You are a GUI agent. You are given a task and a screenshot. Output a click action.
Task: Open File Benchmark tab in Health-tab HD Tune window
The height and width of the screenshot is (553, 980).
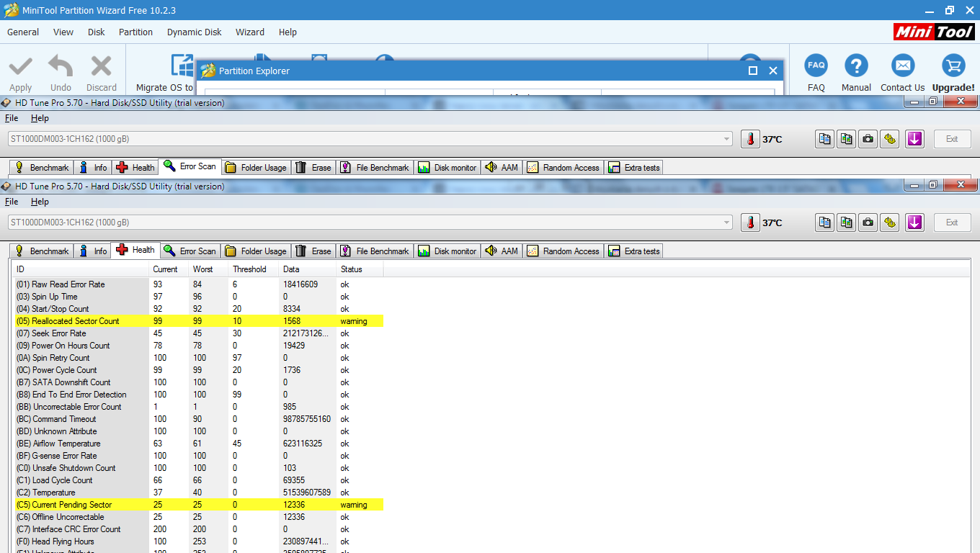pos(375,251)
